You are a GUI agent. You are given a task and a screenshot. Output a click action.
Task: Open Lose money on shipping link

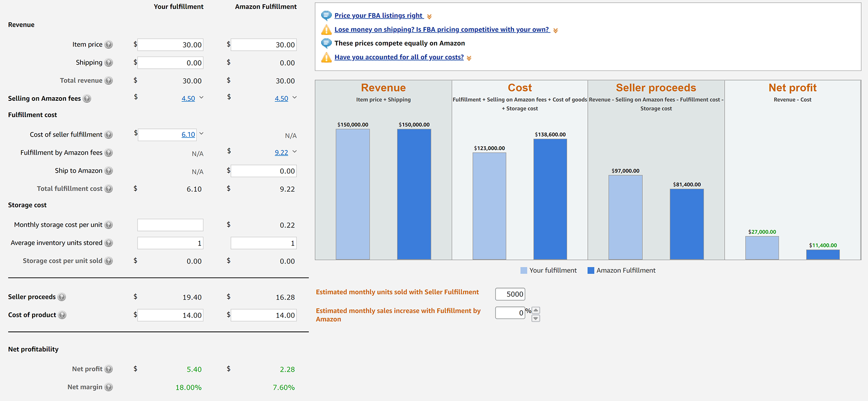tap(442, 30)
